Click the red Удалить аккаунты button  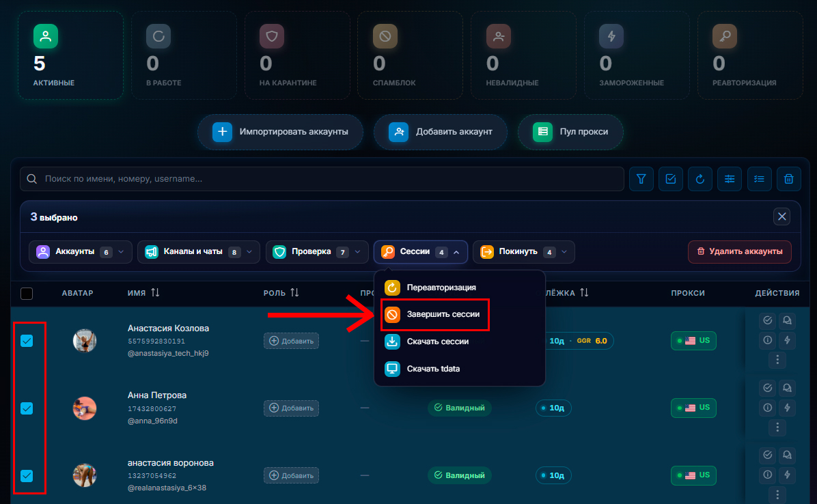click(740, 252)
